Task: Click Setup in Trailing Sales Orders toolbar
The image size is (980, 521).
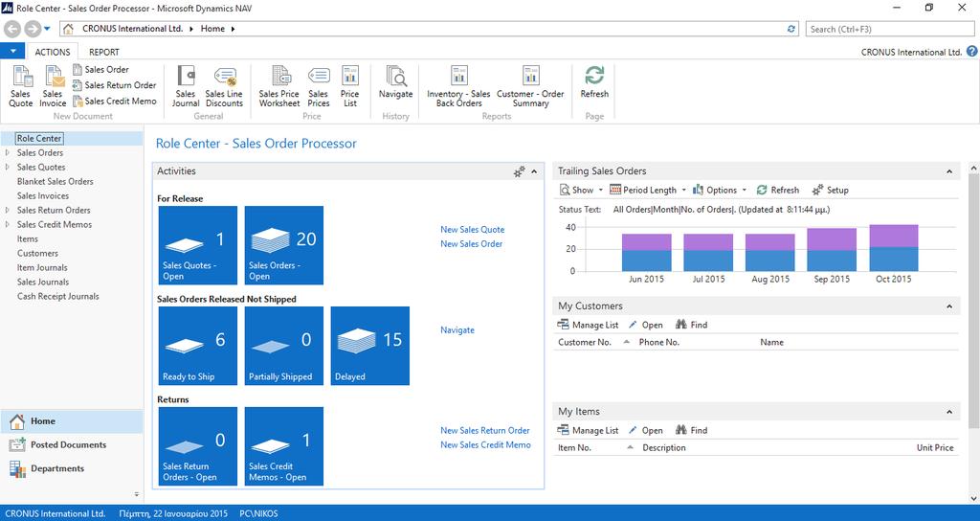Action: coord(830,190)
